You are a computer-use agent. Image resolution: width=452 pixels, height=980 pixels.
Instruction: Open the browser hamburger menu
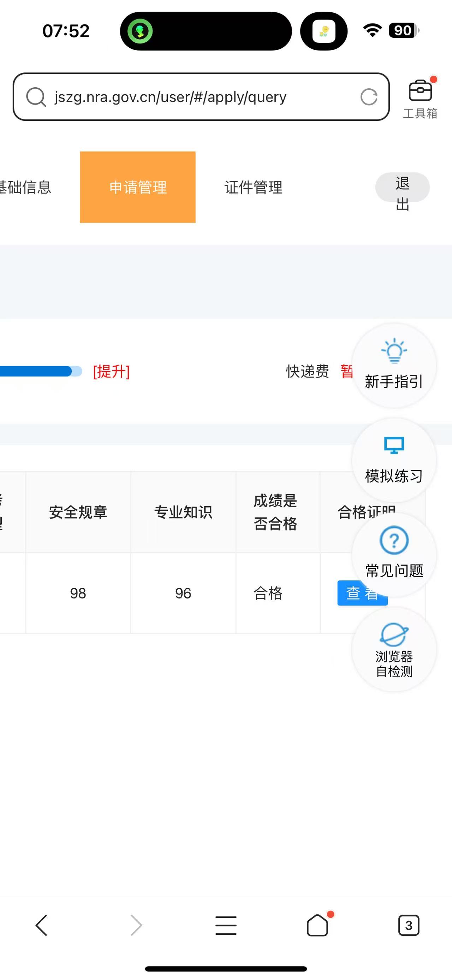click(x=226, y=925)
